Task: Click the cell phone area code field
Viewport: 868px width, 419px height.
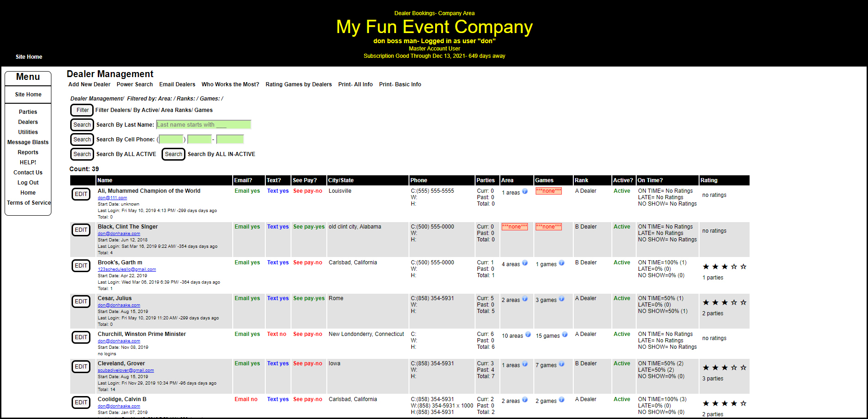Action: pyautogui.click(x=171, y=140)
